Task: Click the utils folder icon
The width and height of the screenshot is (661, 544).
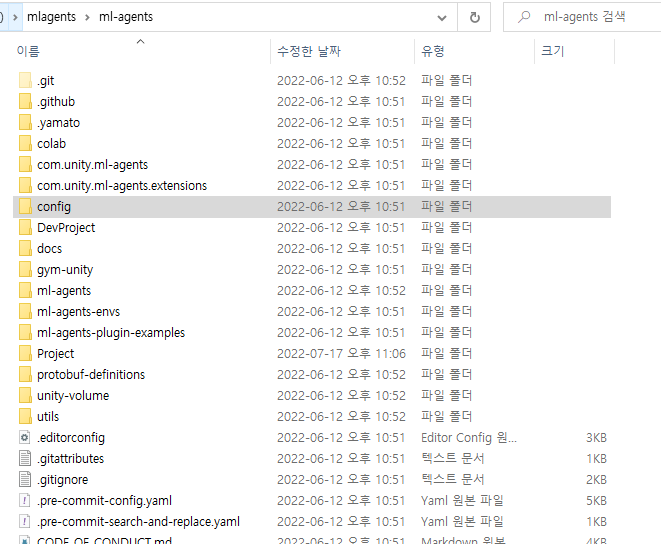Action: click(25, 417)
